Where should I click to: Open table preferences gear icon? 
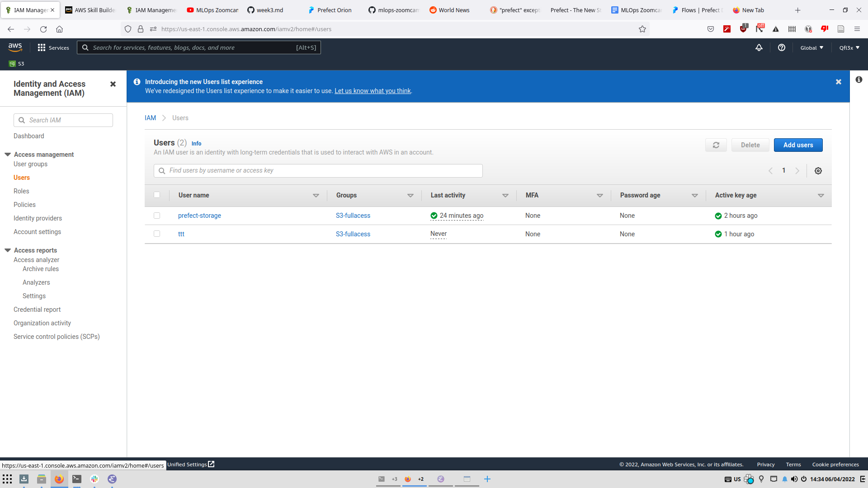pos(818,171)
